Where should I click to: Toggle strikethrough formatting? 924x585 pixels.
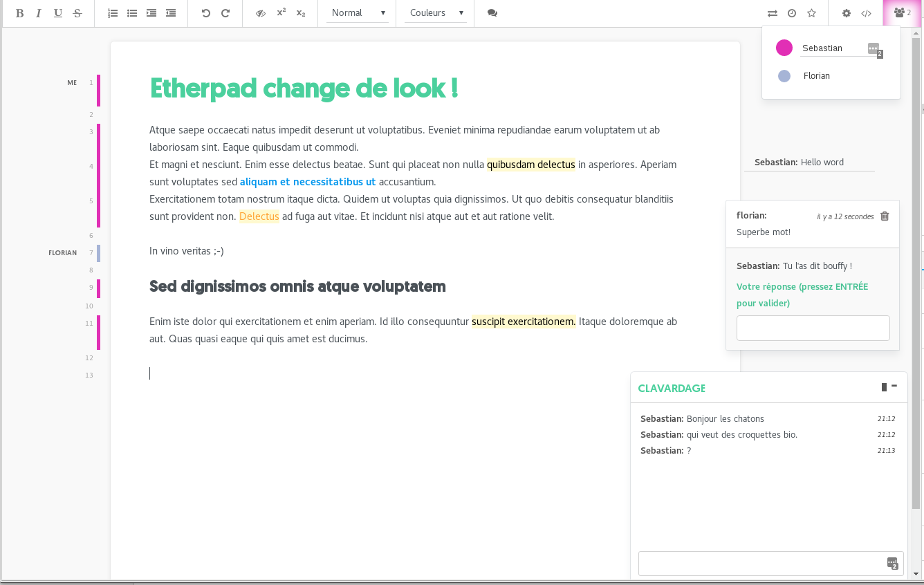pyautogui.click(x=77, y=13)
